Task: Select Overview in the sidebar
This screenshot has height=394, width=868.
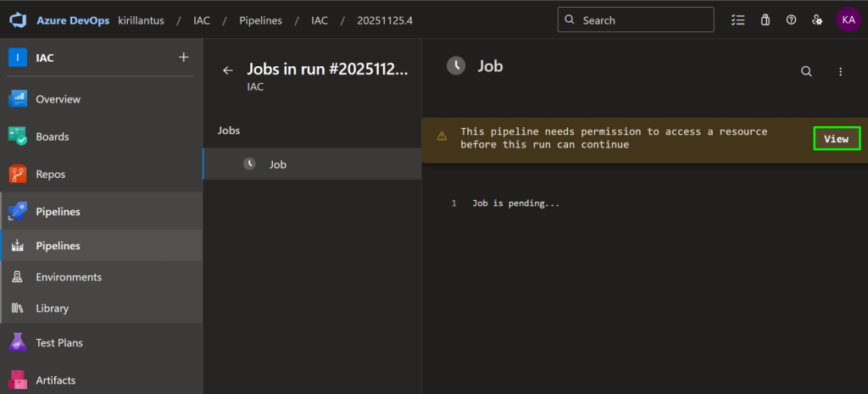Action: (58, 99)
